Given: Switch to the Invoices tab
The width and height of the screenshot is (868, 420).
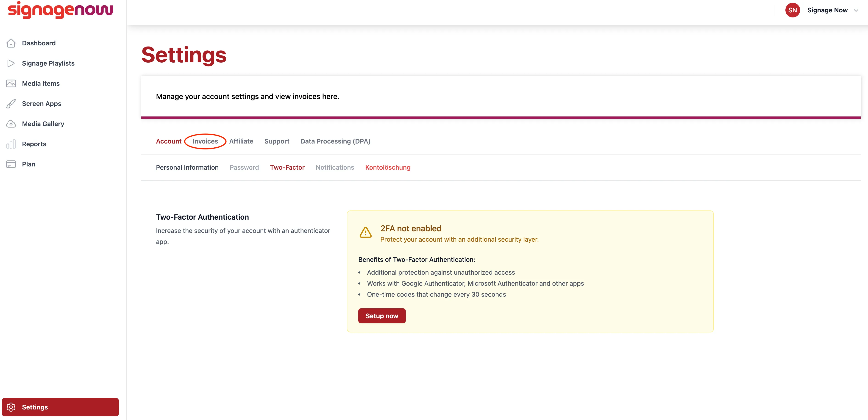Looking at the screenshot, I should [x=205, y=141].
